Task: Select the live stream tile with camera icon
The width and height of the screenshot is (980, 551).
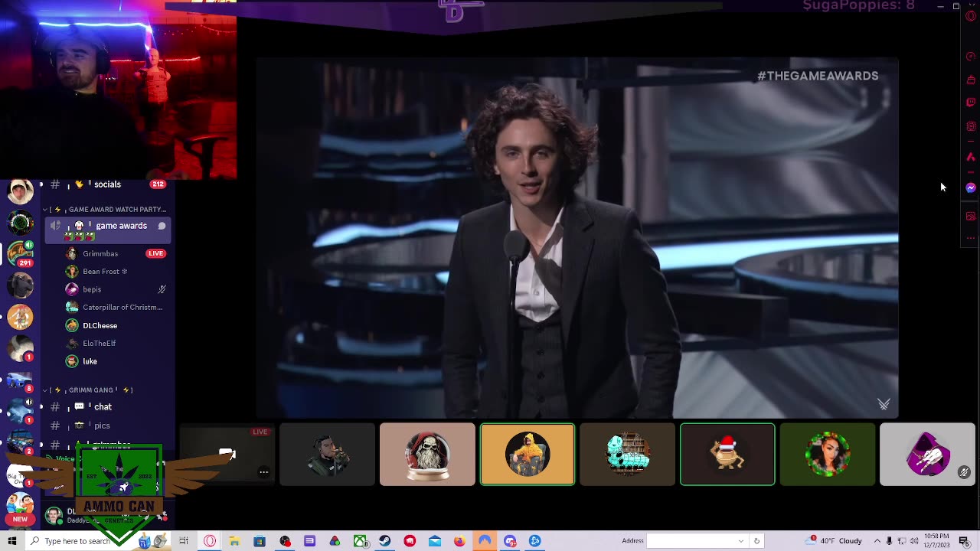Action: coord(227,455)
